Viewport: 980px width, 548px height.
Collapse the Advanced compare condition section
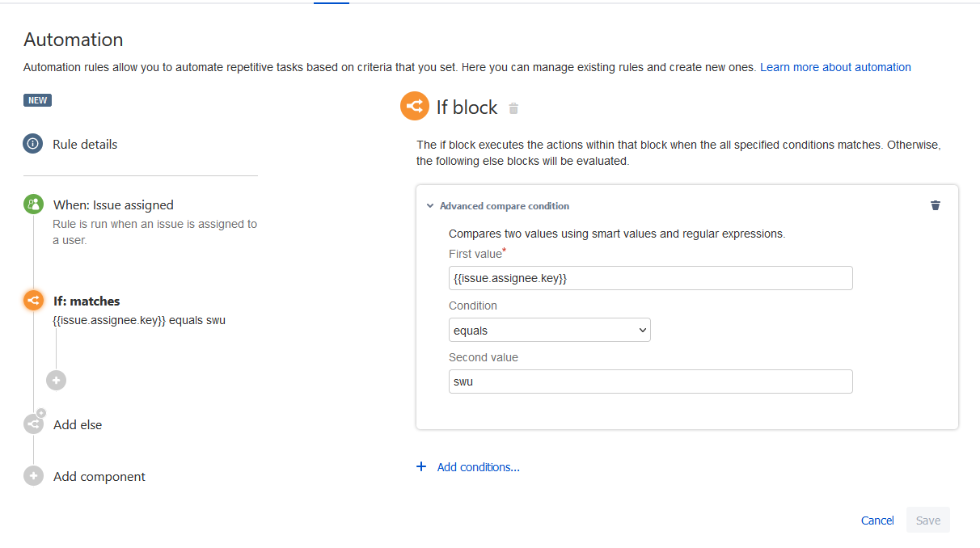click(430, 206)
